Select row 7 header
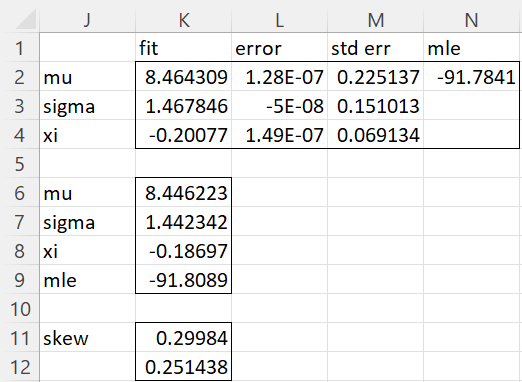This screenshot has width=522, height=382. pyautogui.click(x=19, y=221)
